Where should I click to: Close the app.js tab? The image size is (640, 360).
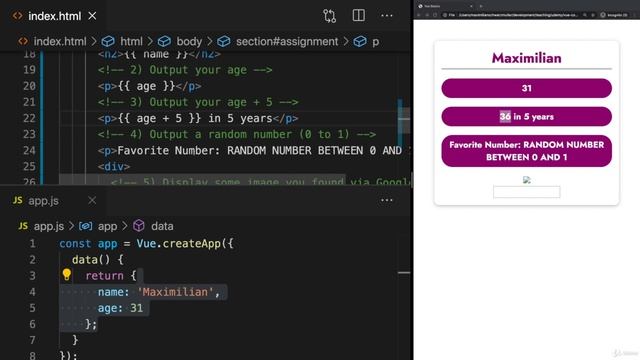pyautogui.click(x=92, y=200)
